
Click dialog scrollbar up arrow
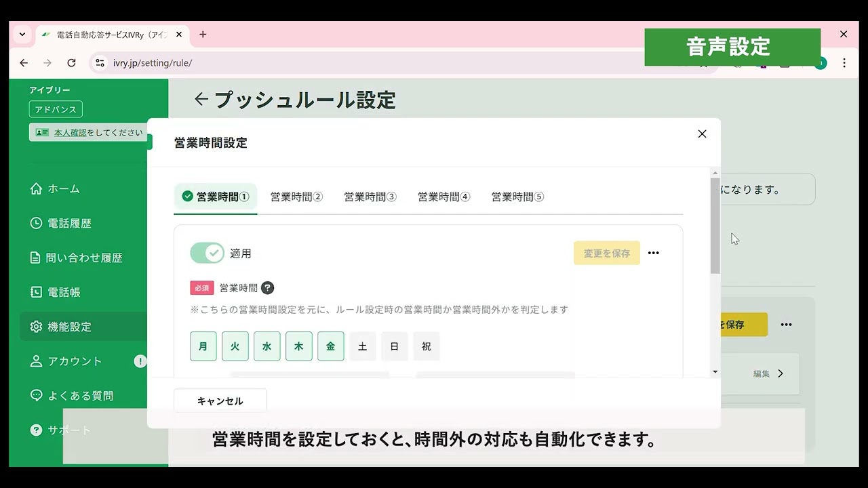[715, 173]
